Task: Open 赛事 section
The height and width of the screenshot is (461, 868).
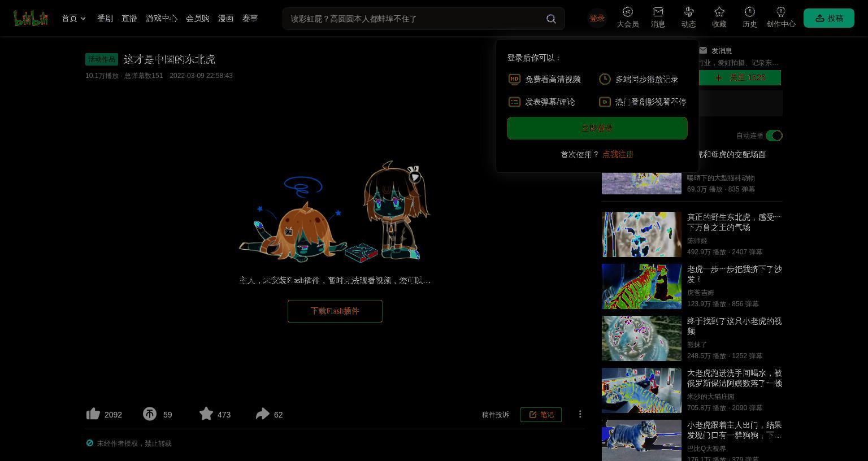Action: click(250, 18)
